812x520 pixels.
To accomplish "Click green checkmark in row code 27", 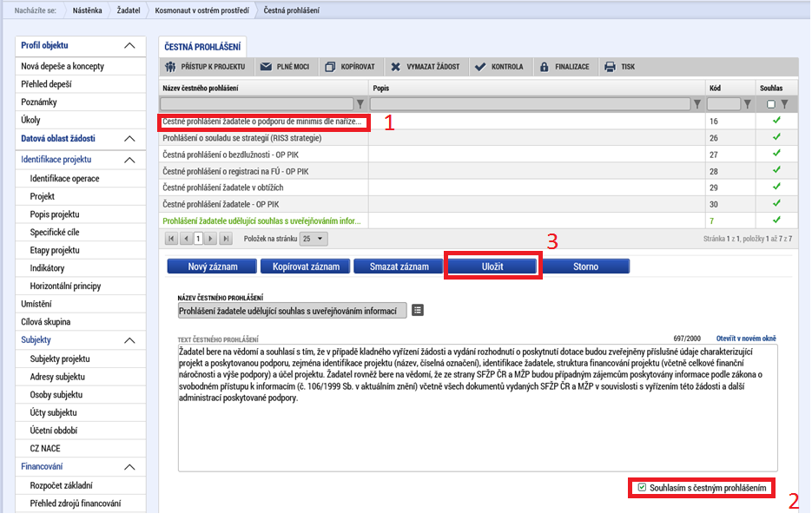I will click(776, 154).
